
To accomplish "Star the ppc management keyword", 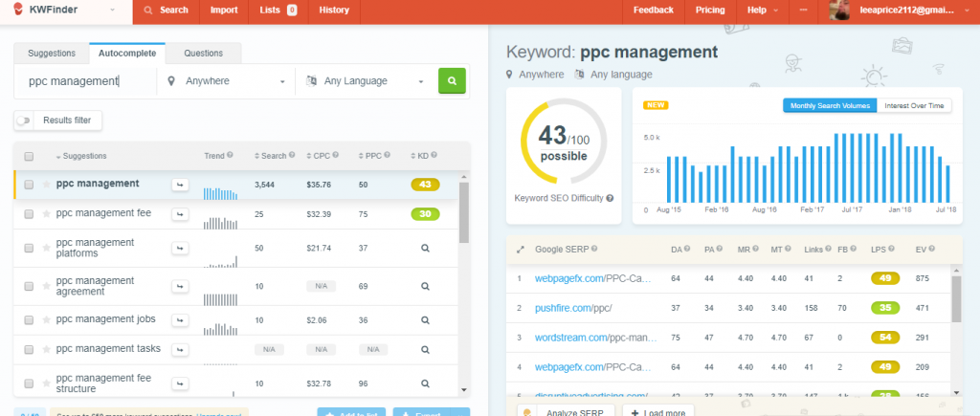I will tap(46, 185).
